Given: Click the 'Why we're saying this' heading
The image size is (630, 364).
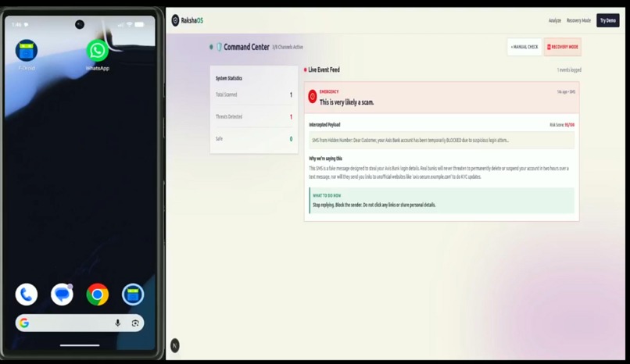Looking at the screenshot, I should 325,159.
